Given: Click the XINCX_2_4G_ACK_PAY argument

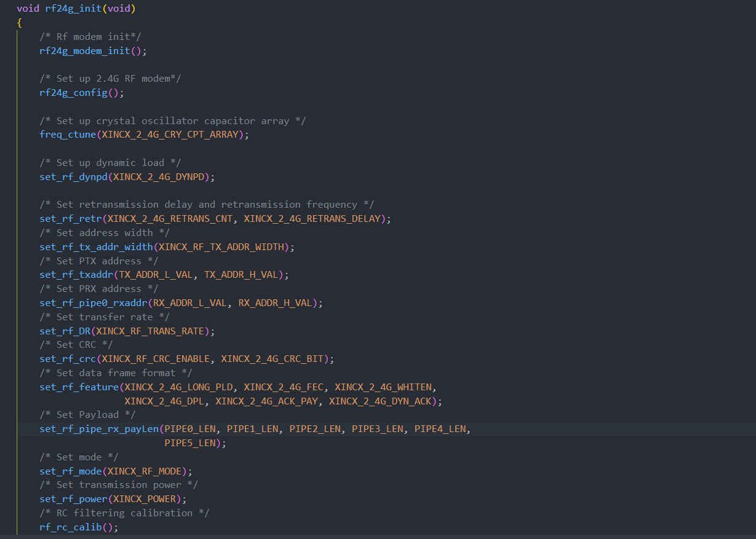Looking at the screenshot, I should click(266, 401).
